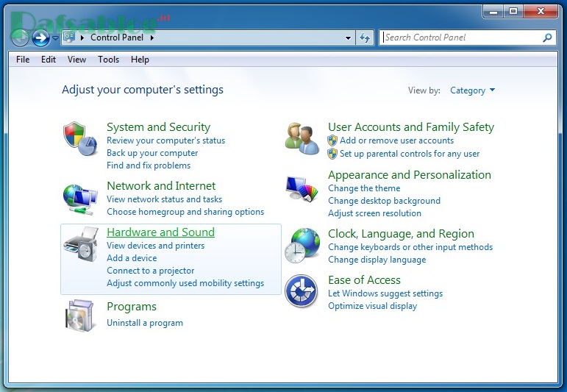Open Choose homegroup and sharing options
Screen dimensions: 567x392
click(x=185, y=212)
